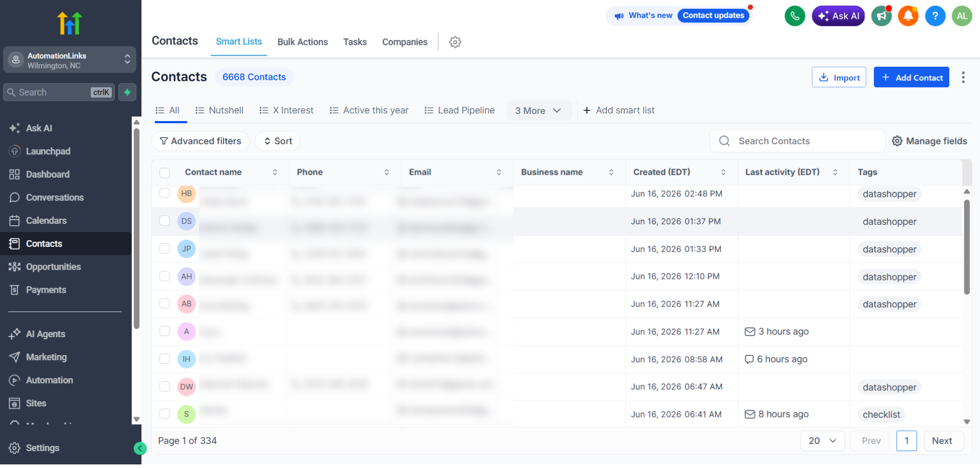Viewport: 980px width, 468px height.
Task: Tick the checkbox for the HB contact
Action: coord(164,193)
